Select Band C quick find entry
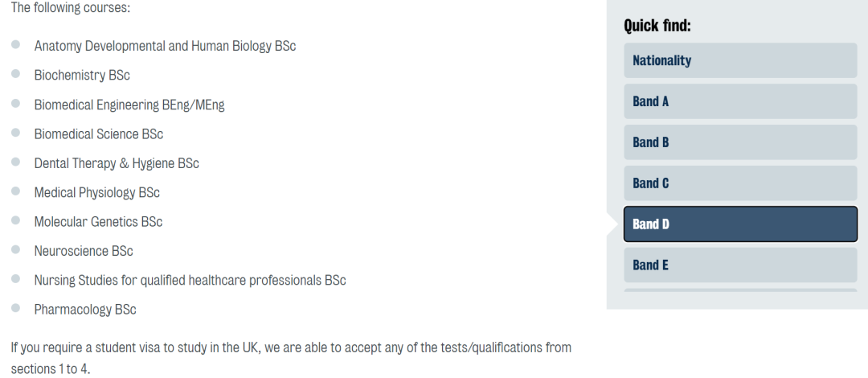Viewport: 868px width, 378px height. [740, 183]
